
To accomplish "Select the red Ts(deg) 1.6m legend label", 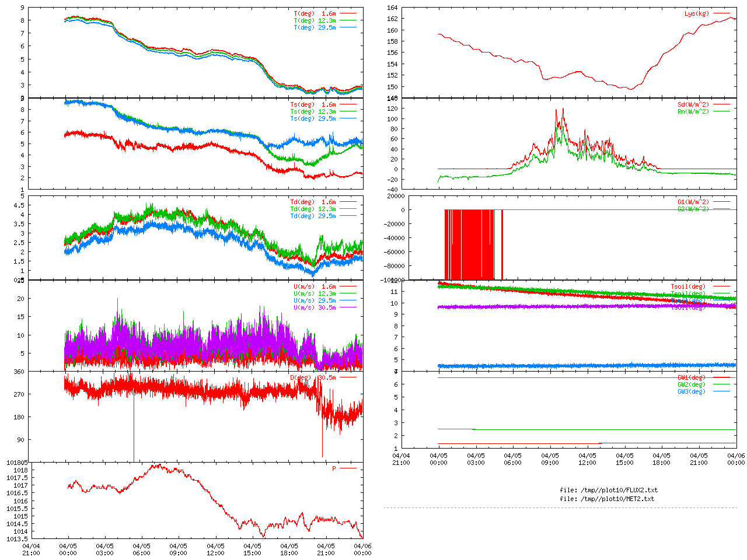I will [313, 104].
